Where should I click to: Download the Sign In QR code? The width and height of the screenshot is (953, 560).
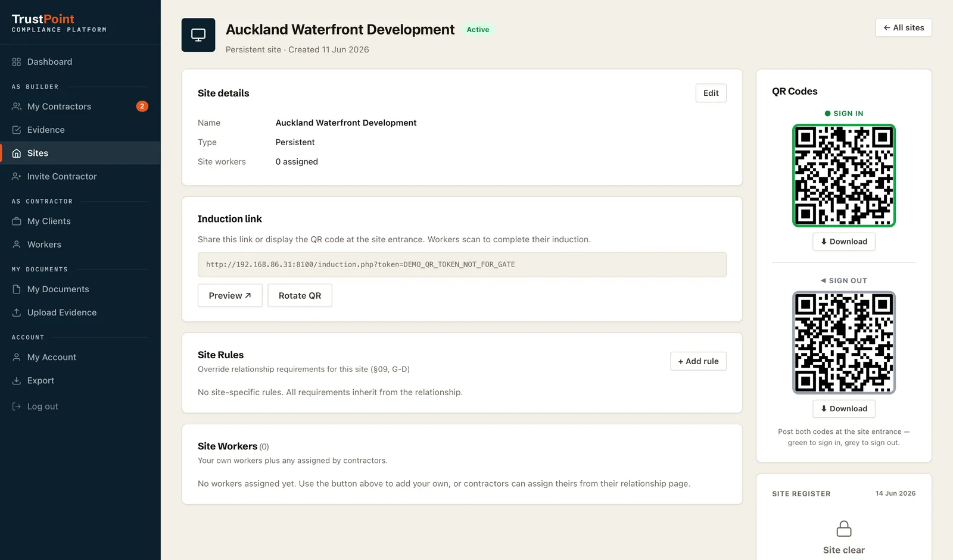(x=844, y=242)
